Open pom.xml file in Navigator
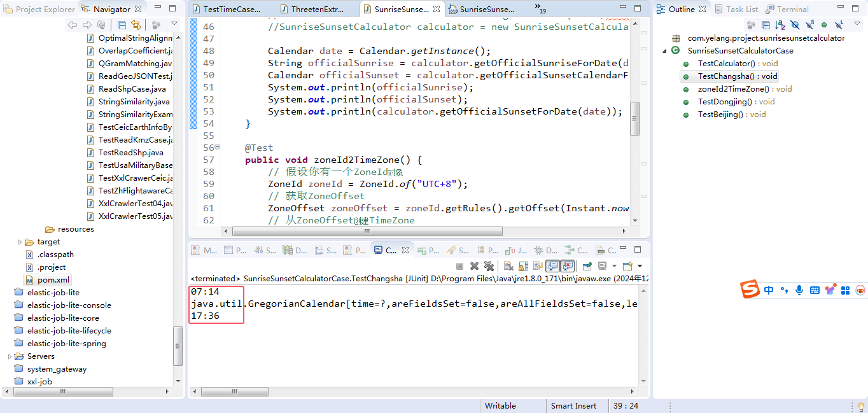The width and height of the screenshot is (868, 413). click(x=53, y=280)
